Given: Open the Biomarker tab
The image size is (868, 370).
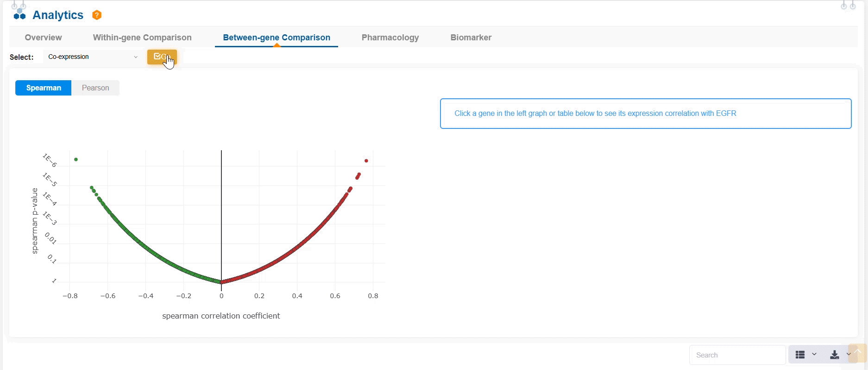Looking at the screenshot, I should point(471,38).
